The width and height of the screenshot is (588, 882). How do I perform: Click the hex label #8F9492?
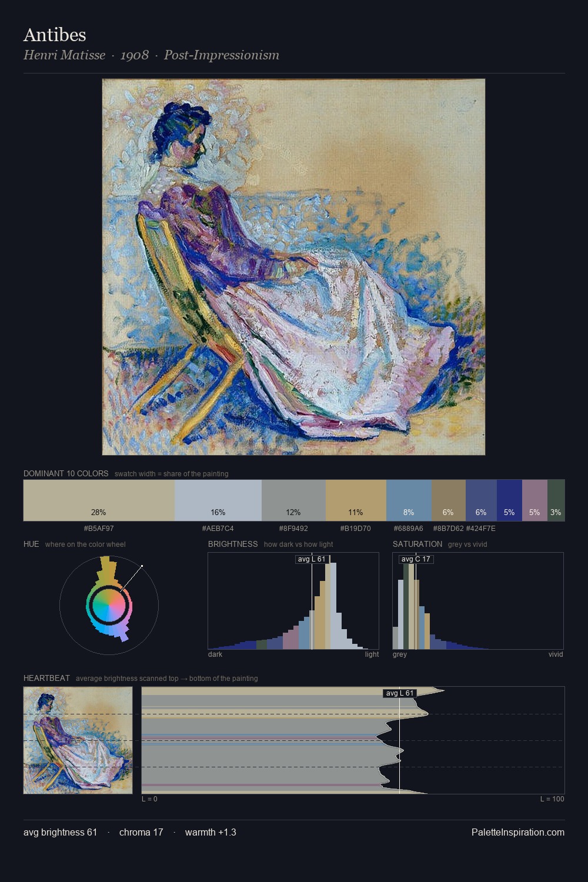(293, 529)
